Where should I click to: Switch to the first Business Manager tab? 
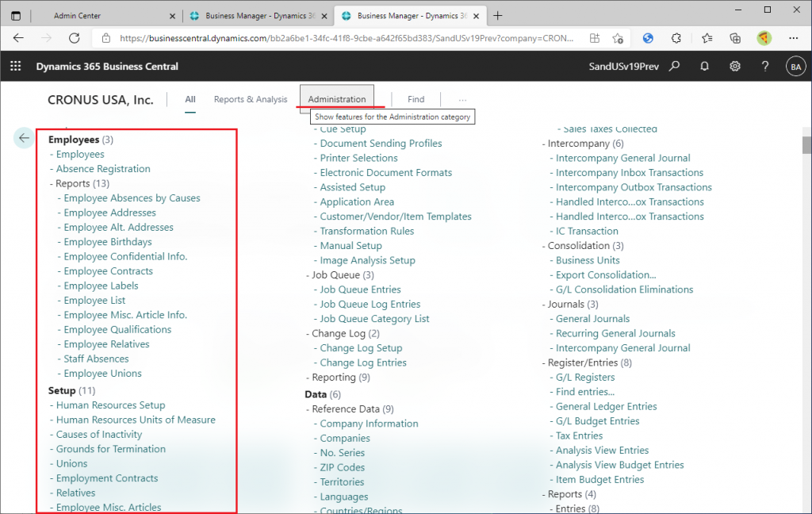259,16
